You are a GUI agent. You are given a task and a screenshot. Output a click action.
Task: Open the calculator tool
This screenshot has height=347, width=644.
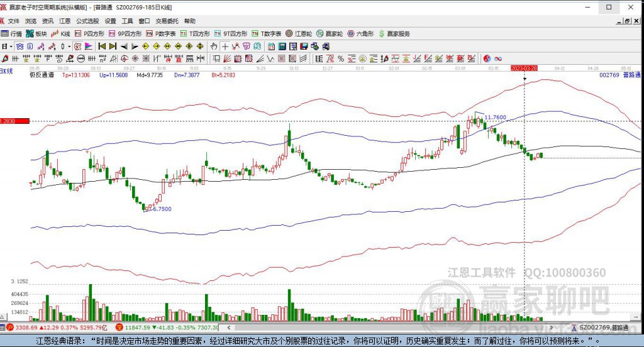282,47
